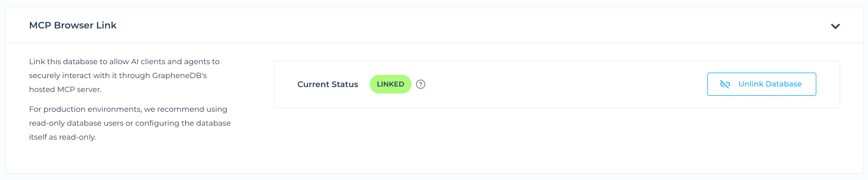Click the broken-chain unlink icon
Screen dimensions: 868x180
pyautogui.click(x=725, y=84)
